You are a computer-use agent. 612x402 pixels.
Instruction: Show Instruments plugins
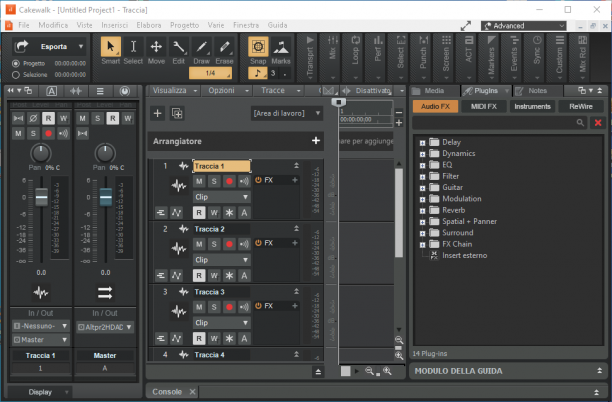(x=532, y=106)
